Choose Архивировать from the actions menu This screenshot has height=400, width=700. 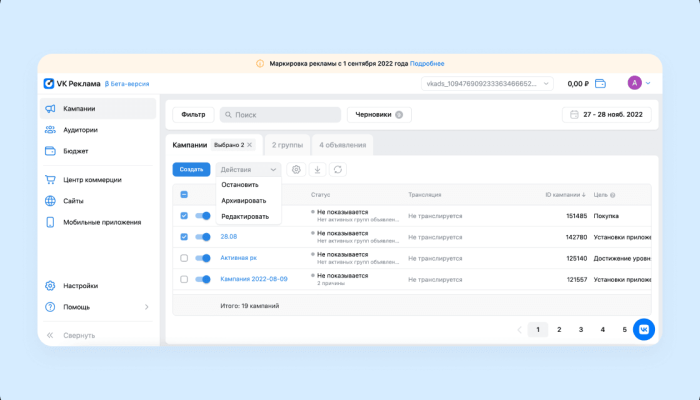click(243, 200)
